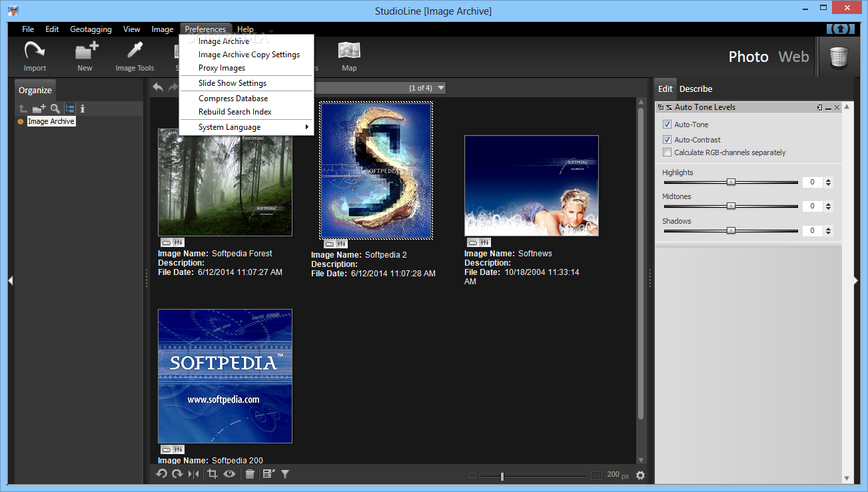The height and width of the screenshot is (492, 868).
Task: Click the Highlights slider handle
Action: (x=731, y=182)
